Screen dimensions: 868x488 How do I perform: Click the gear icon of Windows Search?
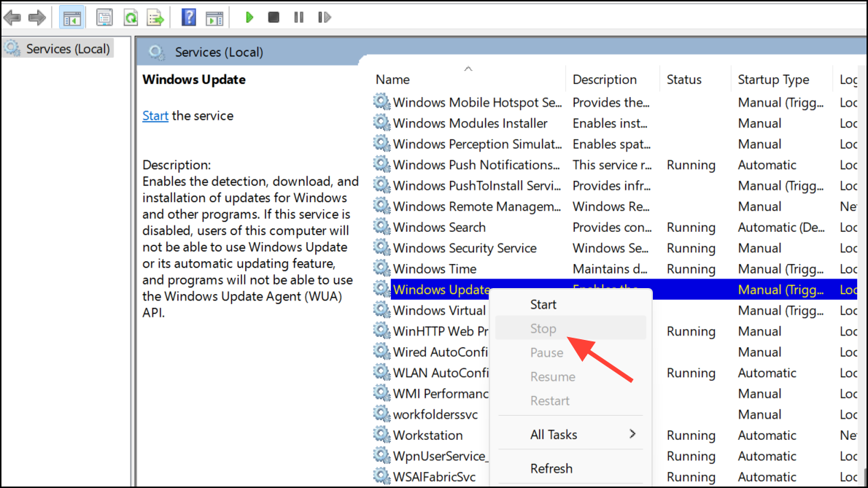[x=381, y=227]
